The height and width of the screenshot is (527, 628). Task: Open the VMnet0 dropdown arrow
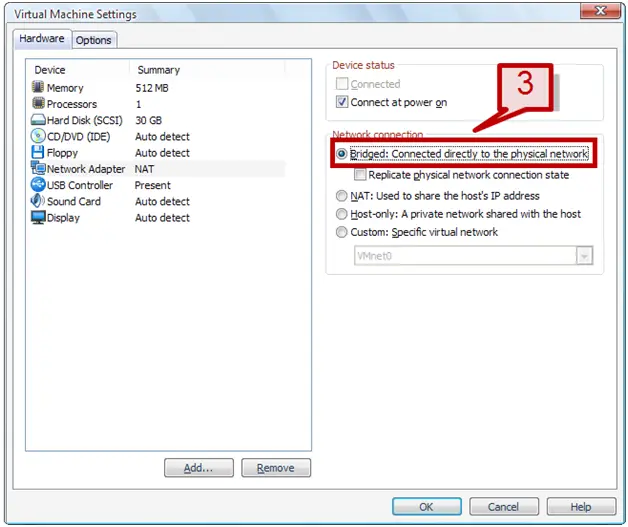pyautogui.click(x=584, y=255)
